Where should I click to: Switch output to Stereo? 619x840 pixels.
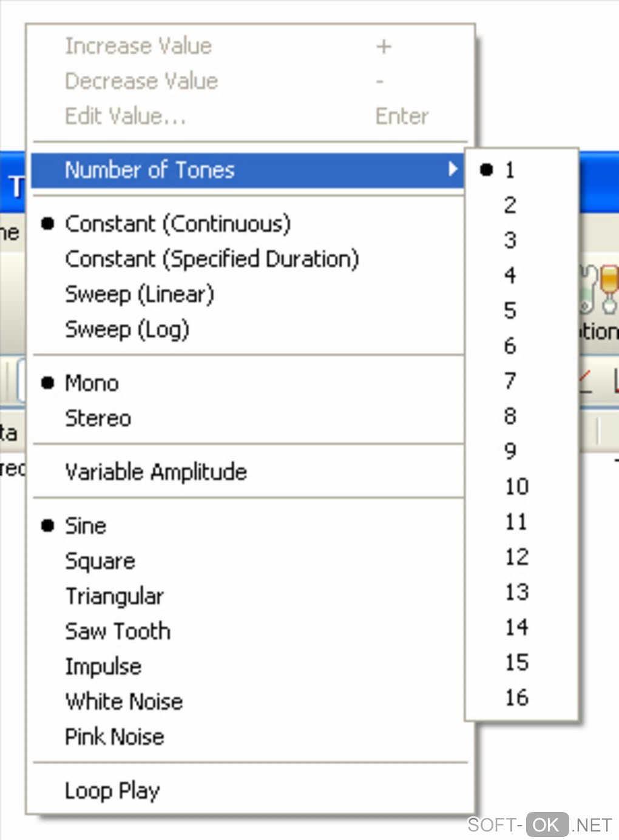click(98, 418)
